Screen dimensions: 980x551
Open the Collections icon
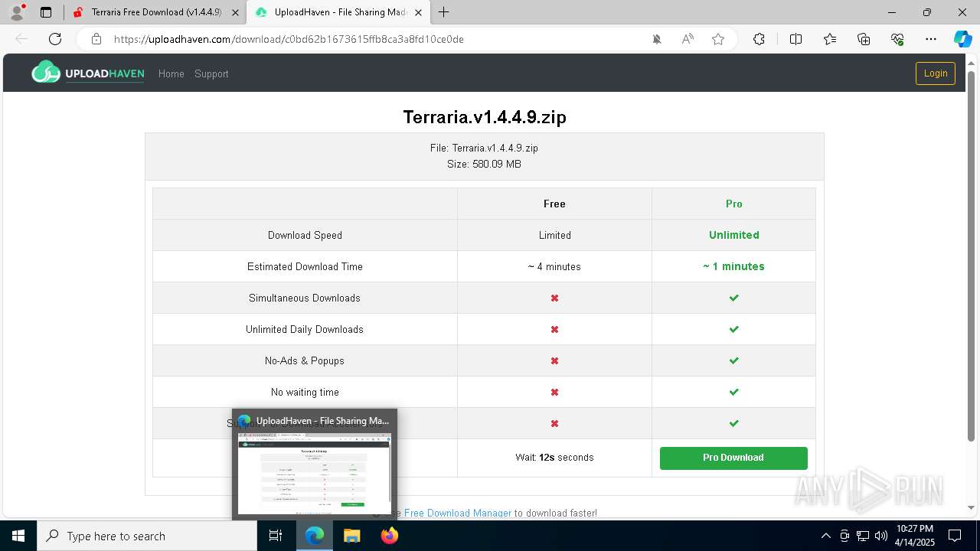pyautogui.click(x=864, y=39)
